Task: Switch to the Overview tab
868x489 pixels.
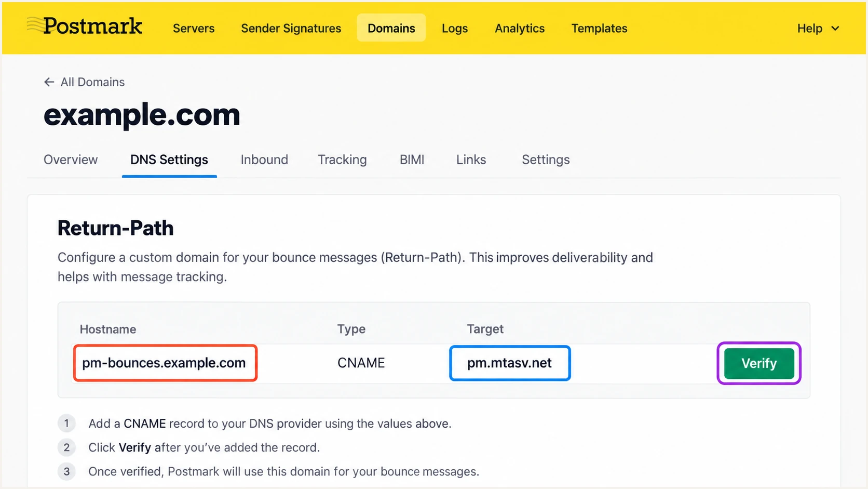Action: coord(71,160)
